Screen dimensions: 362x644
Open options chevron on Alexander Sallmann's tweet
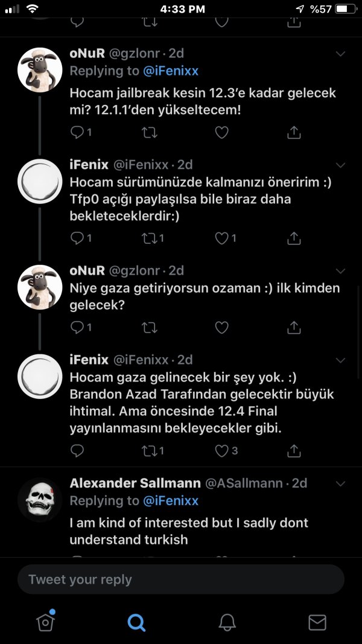coord(340,484)
